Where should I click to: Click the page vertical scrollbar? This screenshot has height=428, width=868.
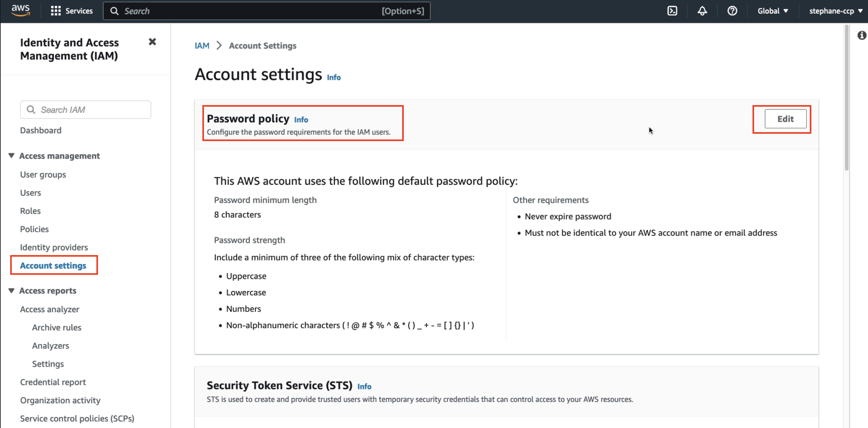pyautogui.click(x=846, y=98)
